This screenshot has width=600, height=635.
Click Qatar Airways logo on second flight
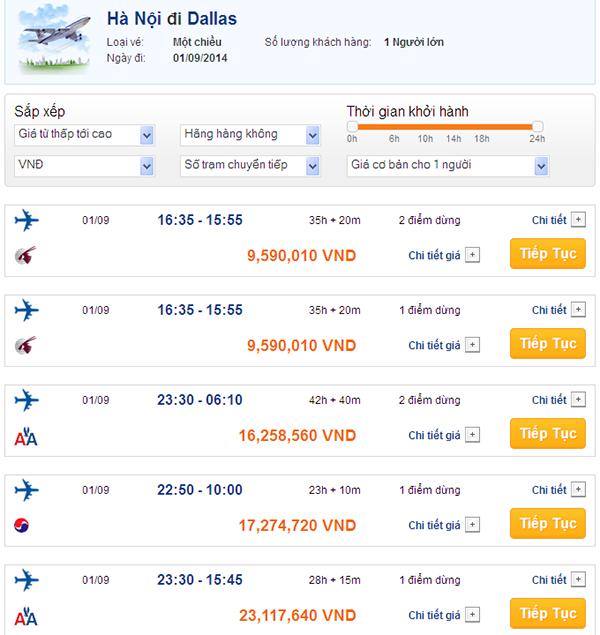point(26,346)
